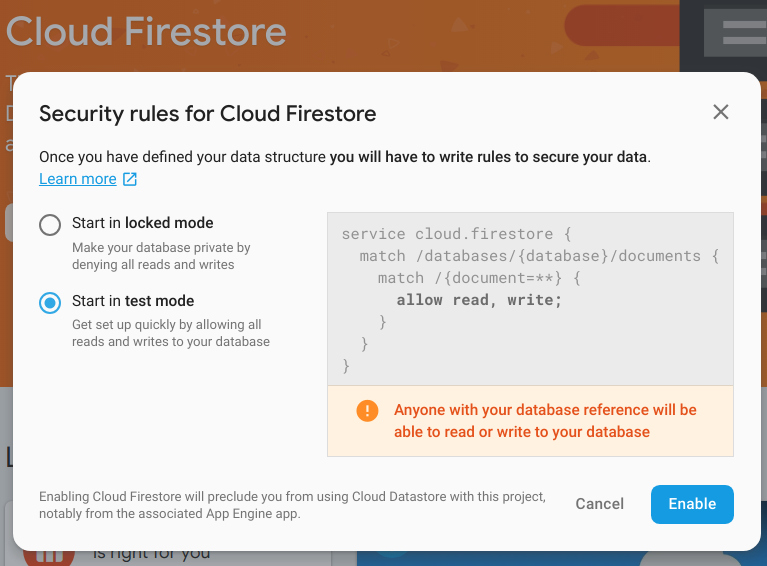Open the hamburger menu in the top corner
The height and width of the screenshot is (566, 767).
[x=743, y=31]
